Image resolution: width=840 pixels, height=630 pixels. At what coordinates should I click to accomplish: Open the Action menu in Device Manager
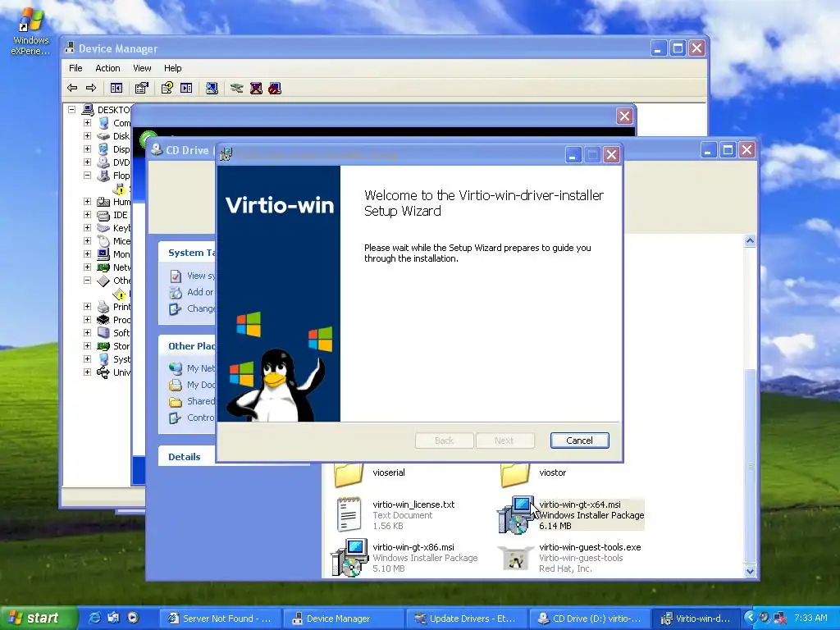point(107,68)
